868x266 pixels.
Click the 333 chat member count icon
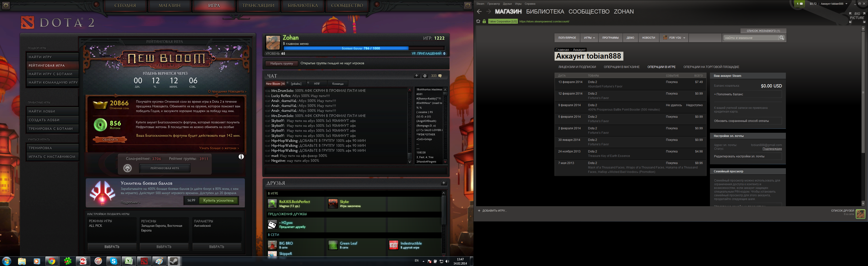click(x=440, y=76)
